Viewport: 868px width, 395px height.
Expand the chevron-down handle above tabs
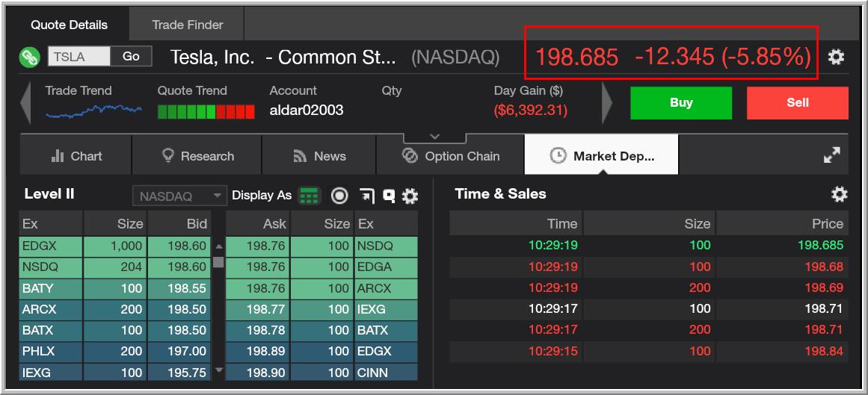tap(434, 137)
